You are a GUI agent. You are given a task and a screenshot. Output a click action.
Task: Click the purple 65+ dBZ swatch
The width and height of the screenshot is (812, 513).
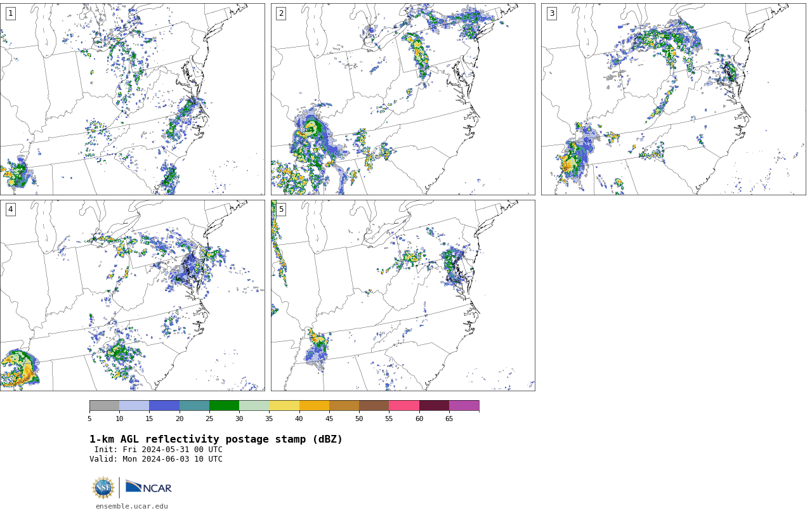tap(464, 406)
